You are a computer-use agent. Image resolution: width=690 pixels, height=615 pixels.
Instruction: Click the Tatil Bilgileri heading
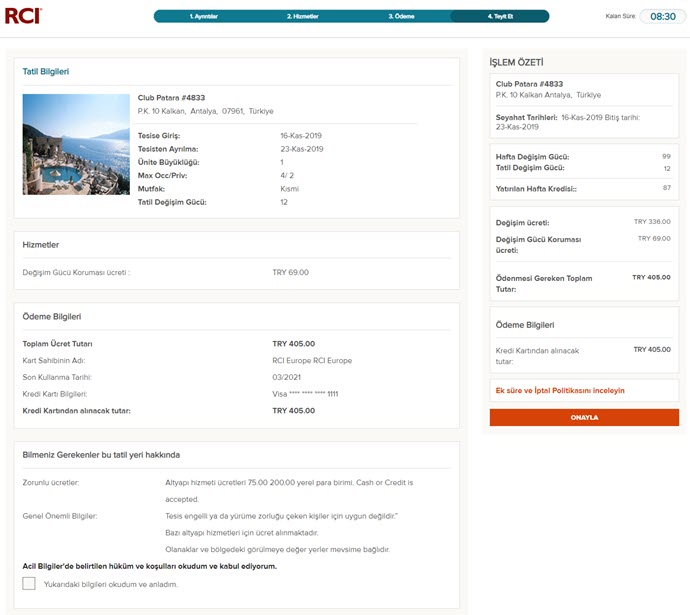point(46,71)
